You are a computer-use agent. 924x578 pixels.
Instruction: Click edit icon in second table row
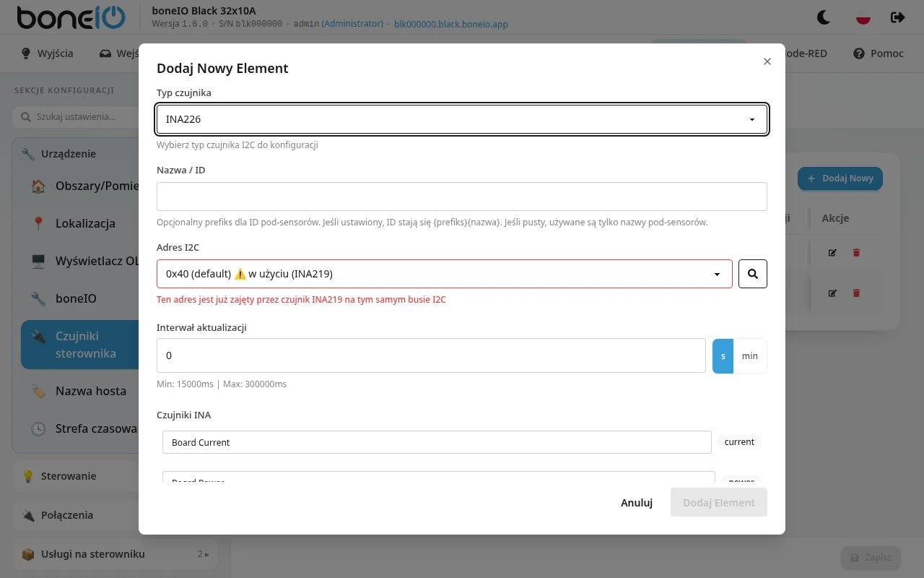click(x=832, y=293)
